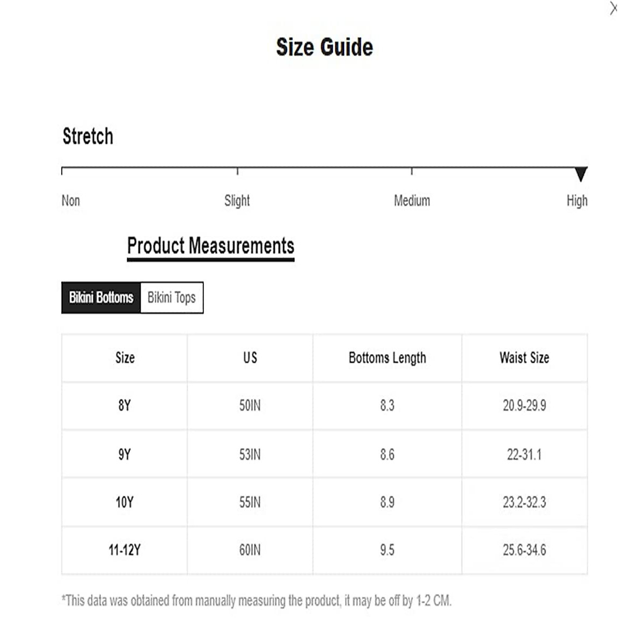Click the Product Measurements heading
Image resolution: width=644 pixels, height=644 pixels.
[210, 246]
